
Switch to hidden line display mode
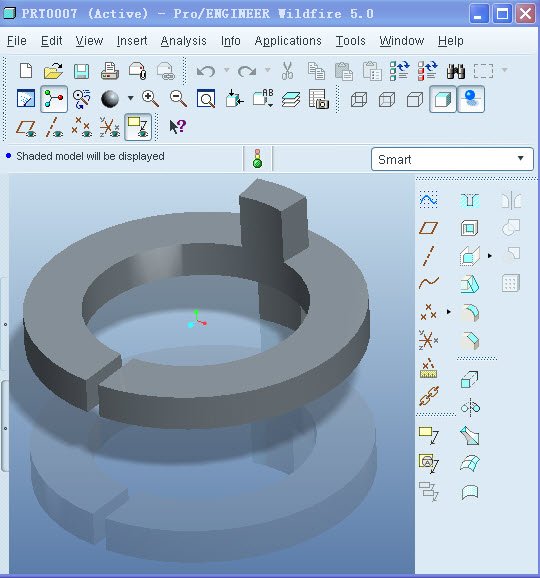pos(387,100)
